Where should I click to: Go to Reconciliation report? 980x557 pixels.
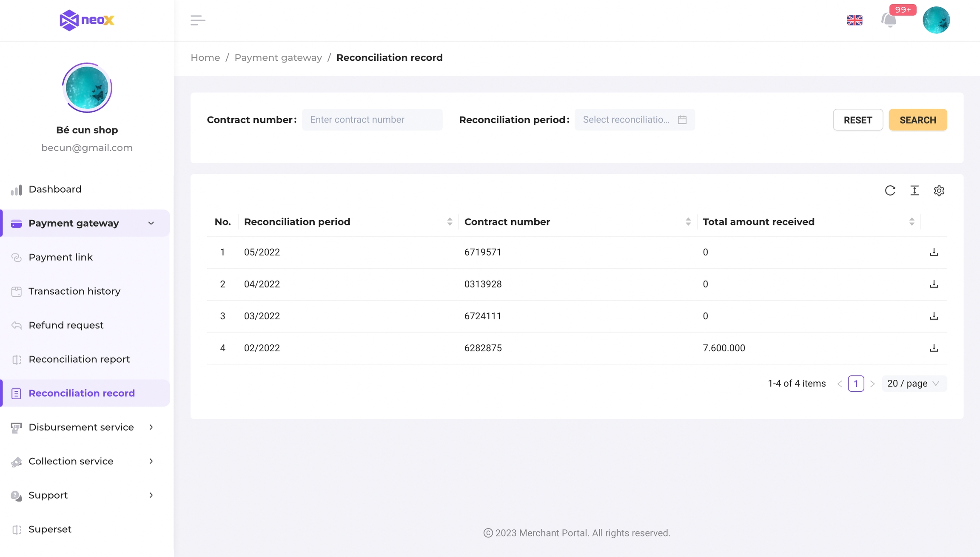[79, 359]
